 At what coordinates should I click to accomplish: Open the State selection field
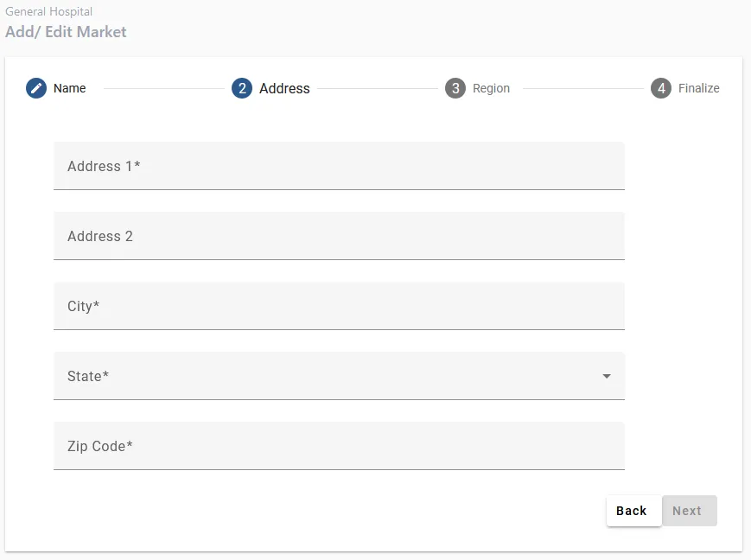tap(328, 376)
